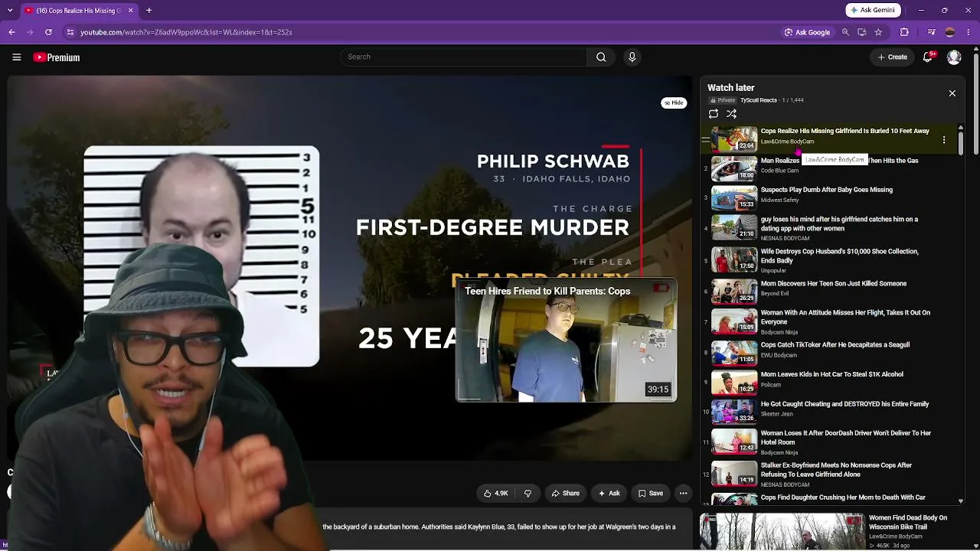Screen dimensions: 980x551
Task: Toggle loop playlist in Watch later
Action: 714,114
